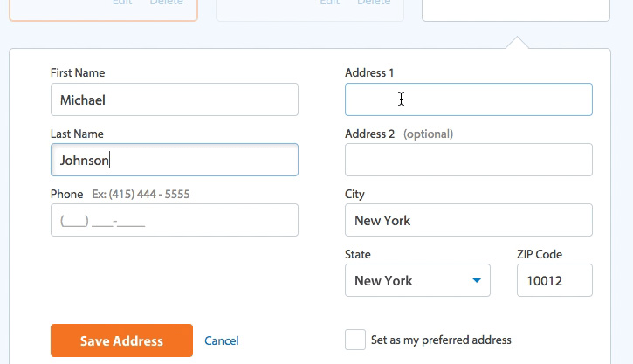Viewport: 633px width, 364px height.
Task: Click the Address 1 text box
Action: [x=469, y=100]
